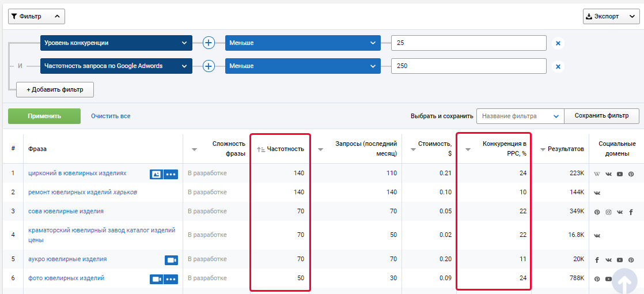Remove the Частотность запроса filter row

(558, 66)
